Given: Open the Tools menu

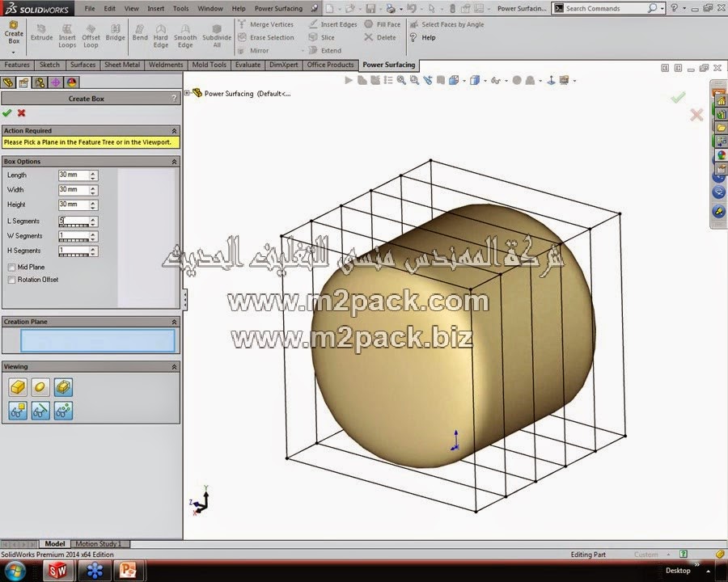Looking at the screenshot, I should (x=180, y=8).
